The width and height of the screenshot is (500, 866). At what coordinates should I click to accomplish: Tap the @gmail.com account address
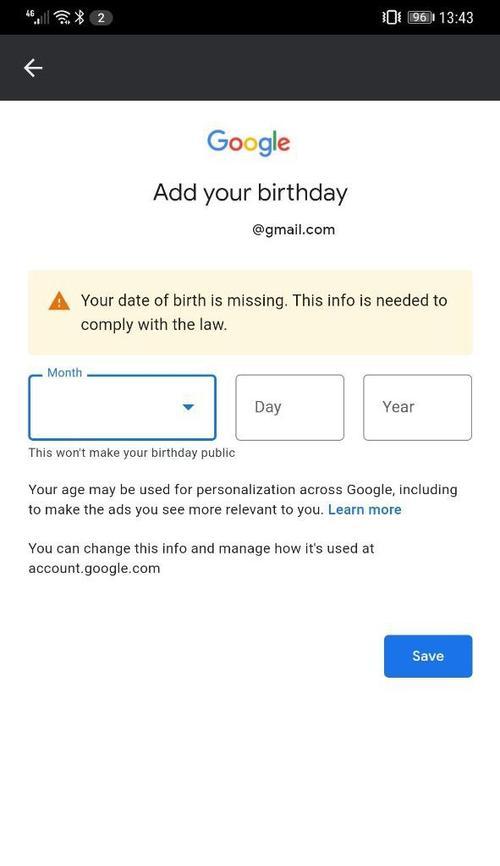coord(293,230)
